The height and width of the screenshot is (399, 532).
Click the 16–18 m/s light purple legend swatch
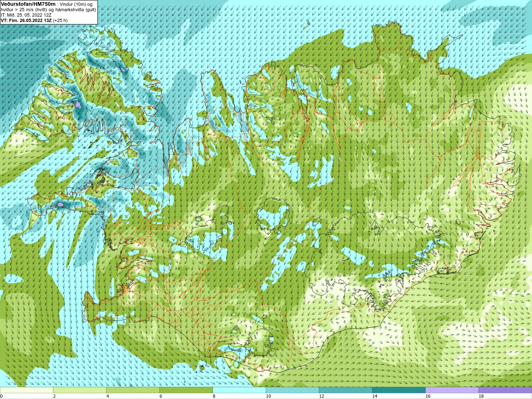pyautogui.click(x=452, y=390)
